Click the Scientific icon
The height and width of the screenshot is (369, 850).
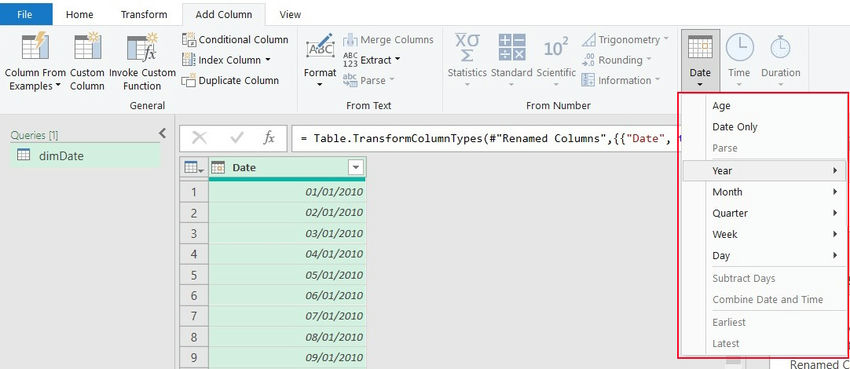pos(556,48)
